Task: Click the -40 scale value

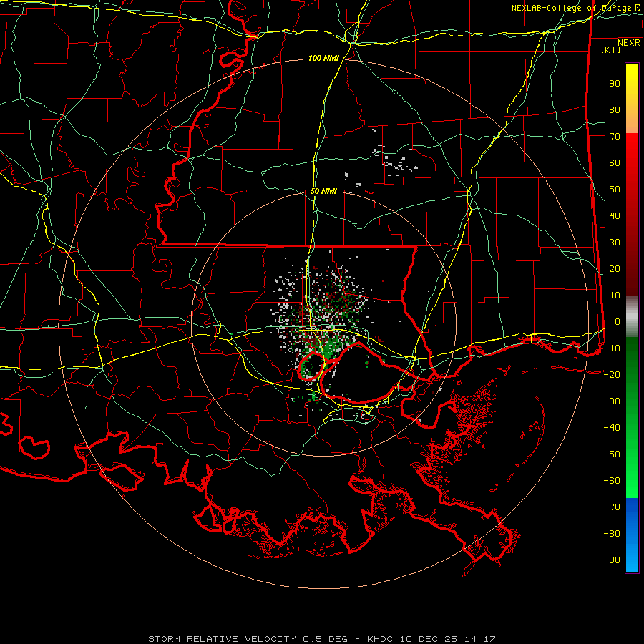Action: 612,428
